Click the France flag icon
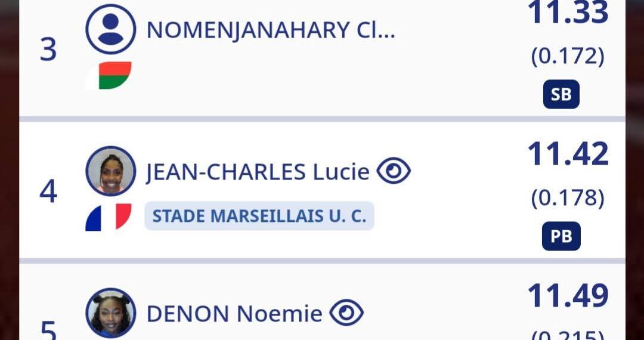The image size is (644, 340). (108, 217)
